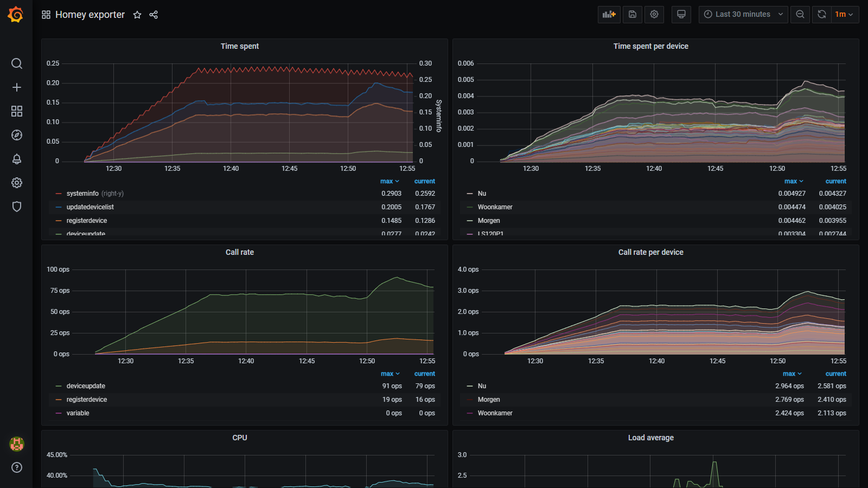Change color of updatedevicelist series swatch
The height and width of the screenshot is (488, 868).
(59, 207)
